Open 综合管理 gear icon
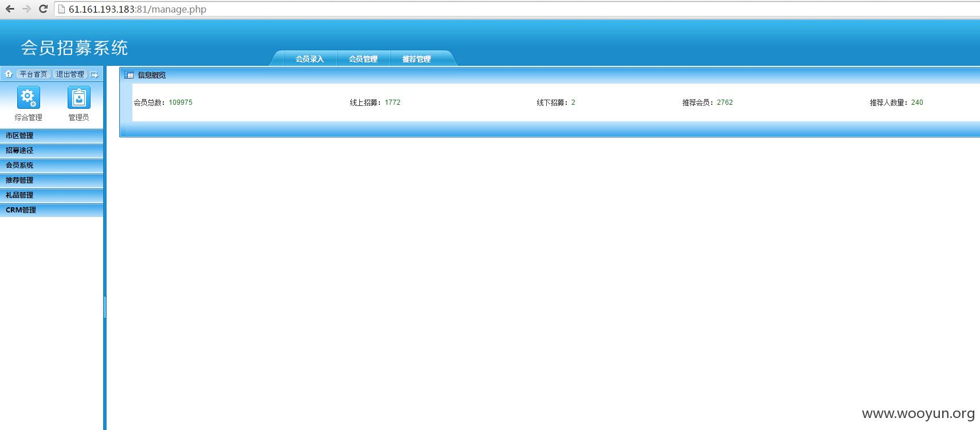The width and height of the screenshot is (980, 430). point(28,98)
